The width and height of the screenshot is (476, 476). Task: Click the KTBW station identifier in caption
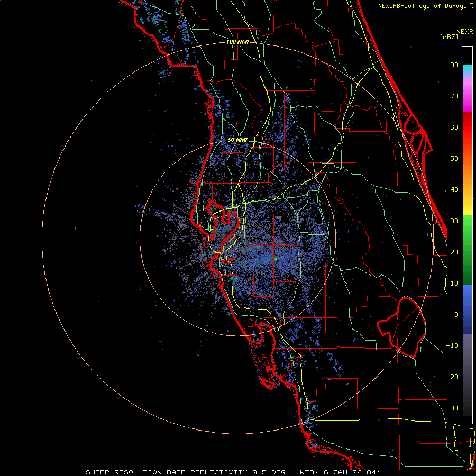[x=310, y=472]
